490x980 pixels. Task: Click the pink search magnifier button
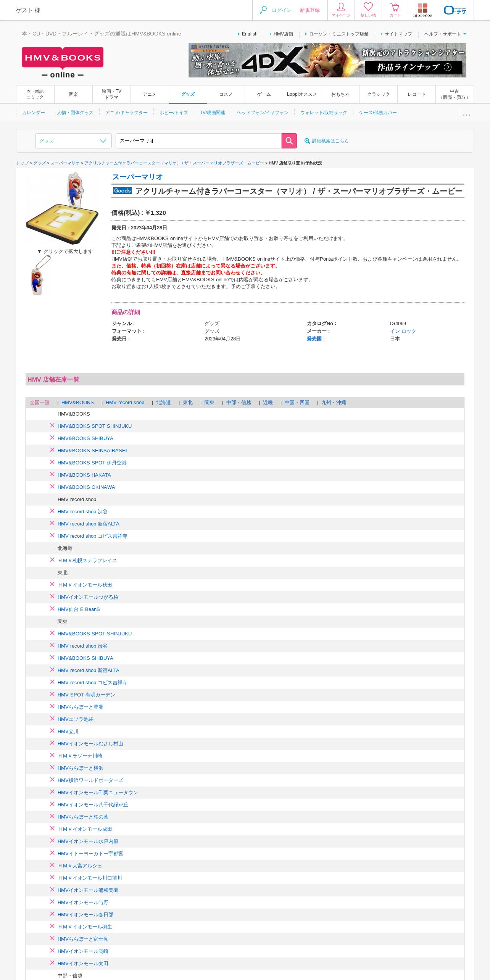point(289,141)
